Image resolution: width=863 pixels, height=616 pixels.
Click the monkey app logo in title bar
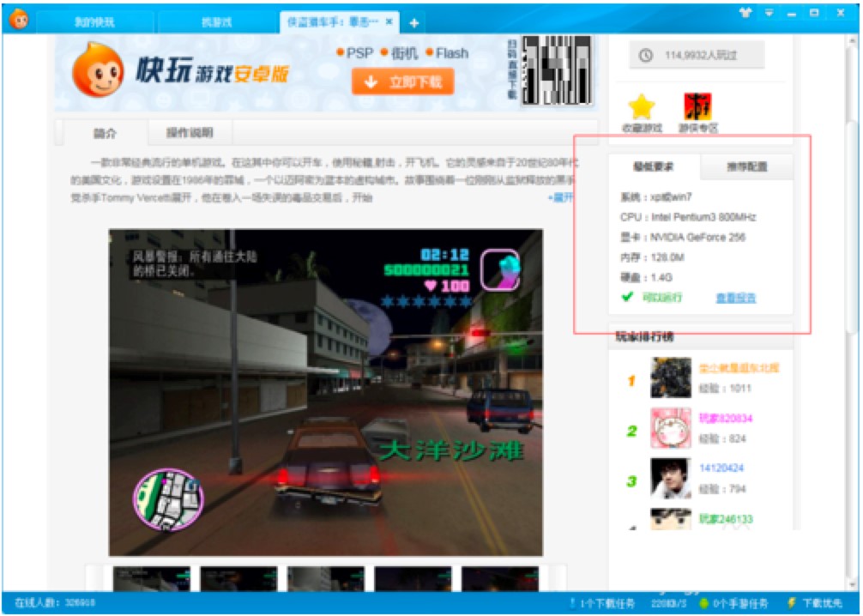(20, 19)
